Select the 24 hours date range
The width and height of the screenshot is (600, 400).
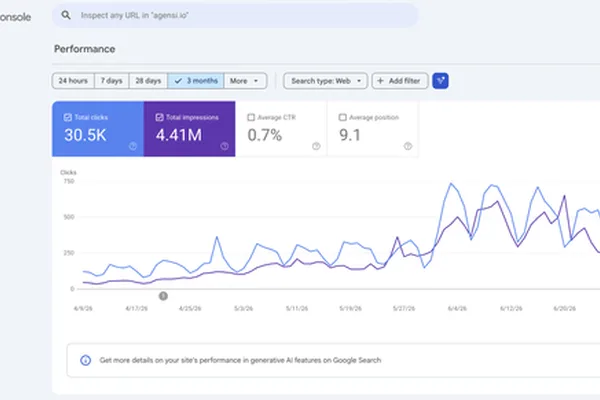pyautogui.click(x=73, y=81)
